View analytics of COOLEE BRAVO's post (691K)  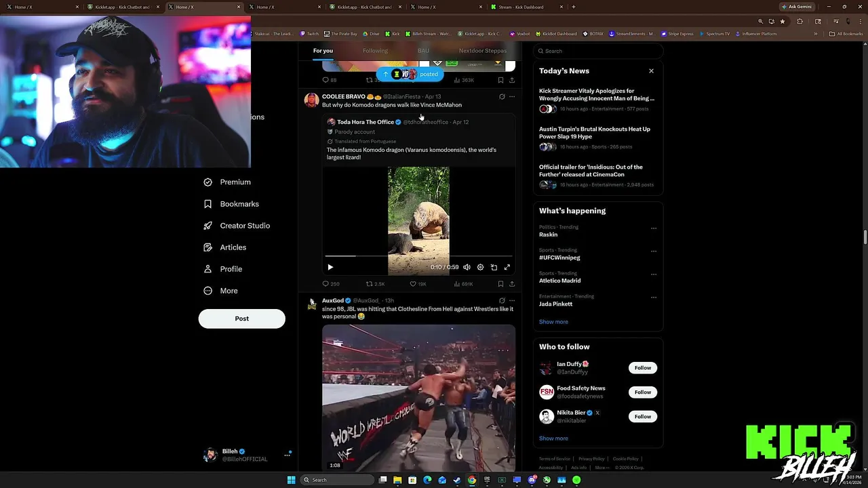click(x=462, y=284)
